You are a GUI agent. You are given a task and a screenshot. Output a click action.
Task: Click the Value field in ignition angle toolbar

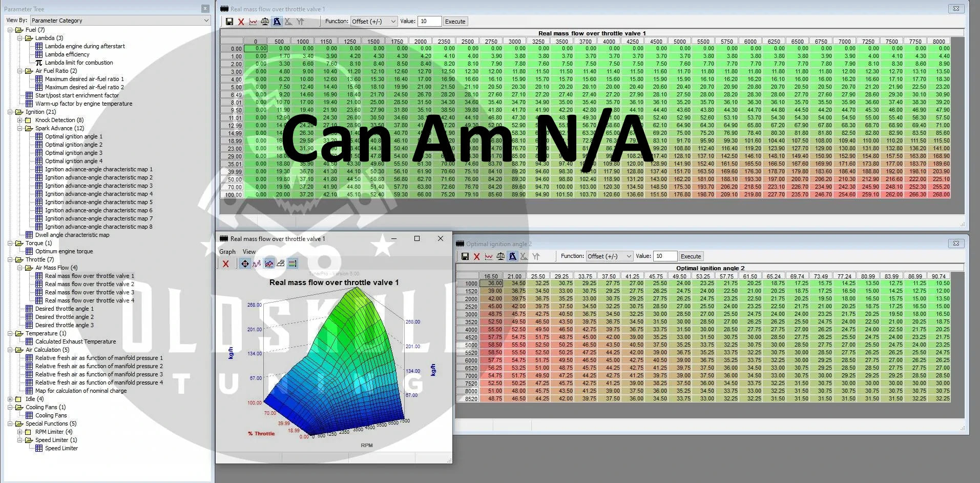point(665,256)
